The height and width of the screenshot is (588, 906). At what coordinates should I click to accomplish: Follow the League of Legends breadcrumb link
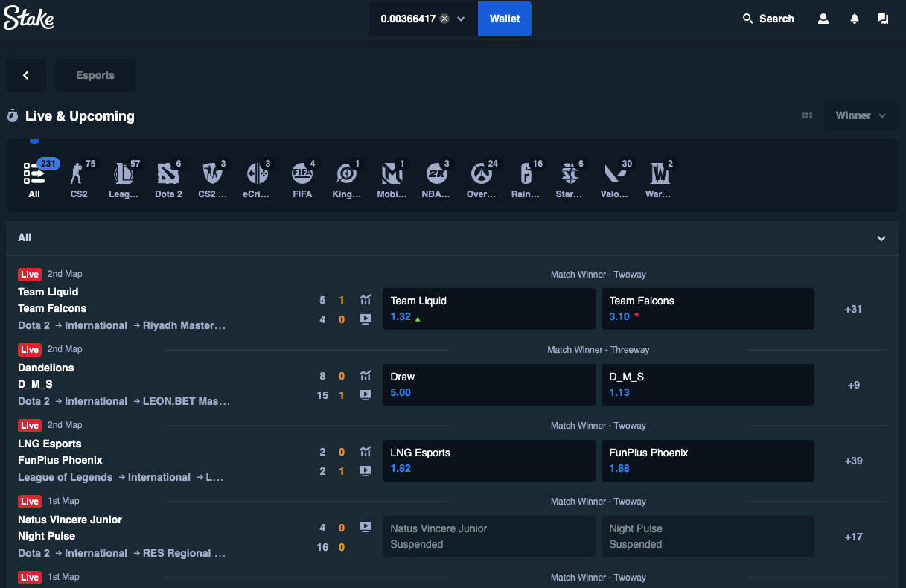click(x=66, y=477)
